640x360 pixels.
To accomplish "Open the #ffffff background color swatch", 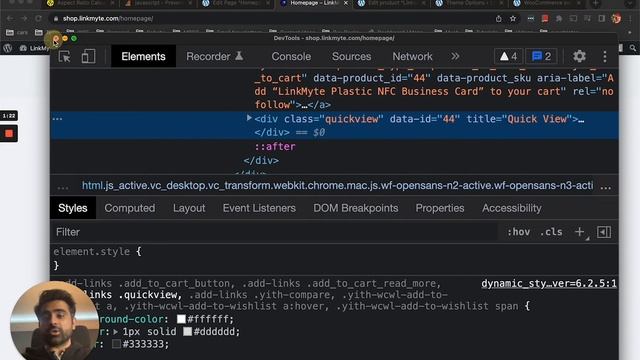I will (181, 319).
